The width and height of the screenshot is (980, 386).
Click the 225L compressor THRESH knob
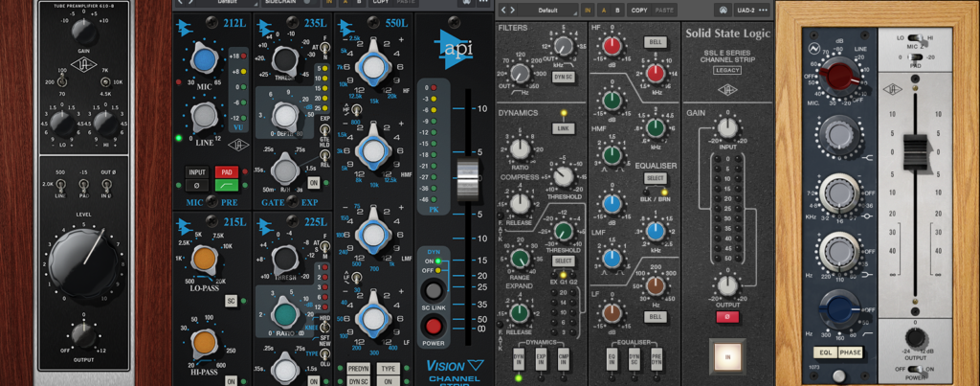click(284, 257)
